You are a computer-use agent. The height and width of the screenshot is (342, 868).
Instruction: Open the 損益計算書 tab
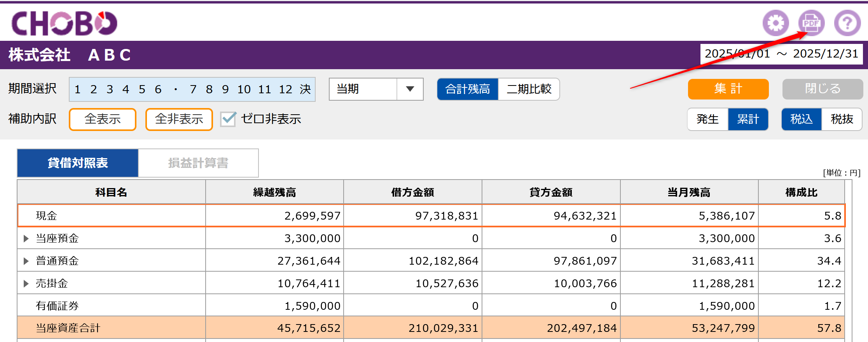pyautogui.click(x=198, y=163)
